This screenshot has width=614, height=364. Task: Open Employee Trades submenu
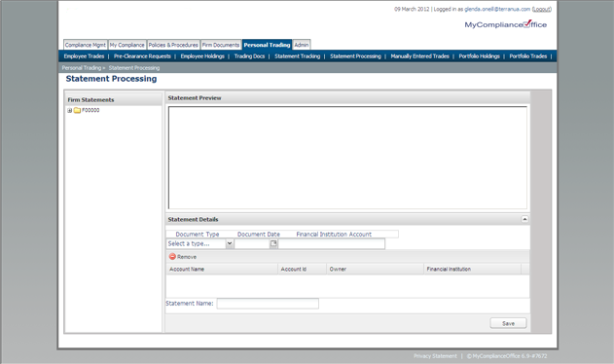coord(84,56)
